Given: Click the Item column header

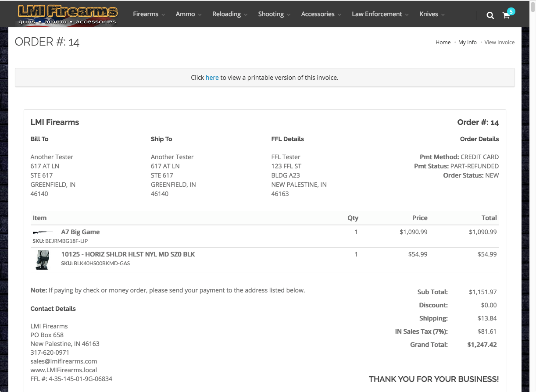Looking at the screenshot, I should [39, 218].
